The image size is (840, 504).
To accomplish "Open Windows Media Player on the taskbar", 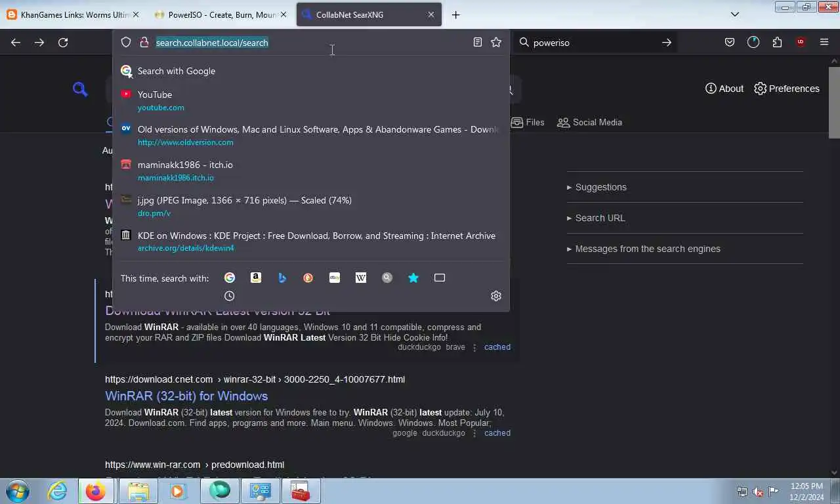I will click(x=178, y=491).
